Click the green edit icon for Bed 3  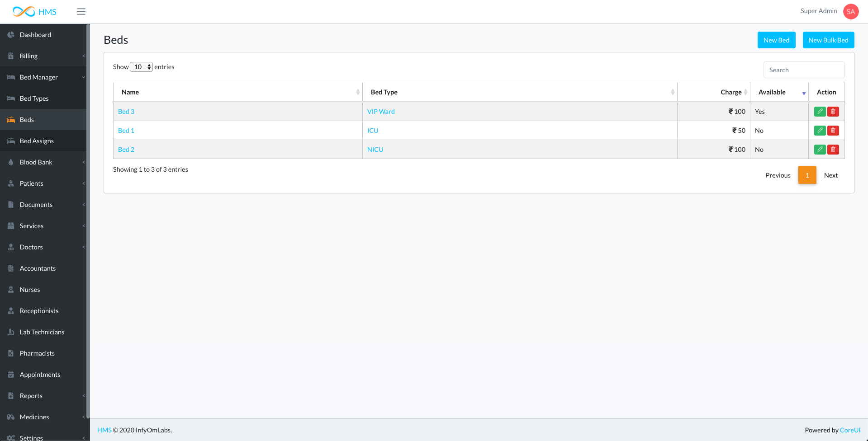pos(820,112)
